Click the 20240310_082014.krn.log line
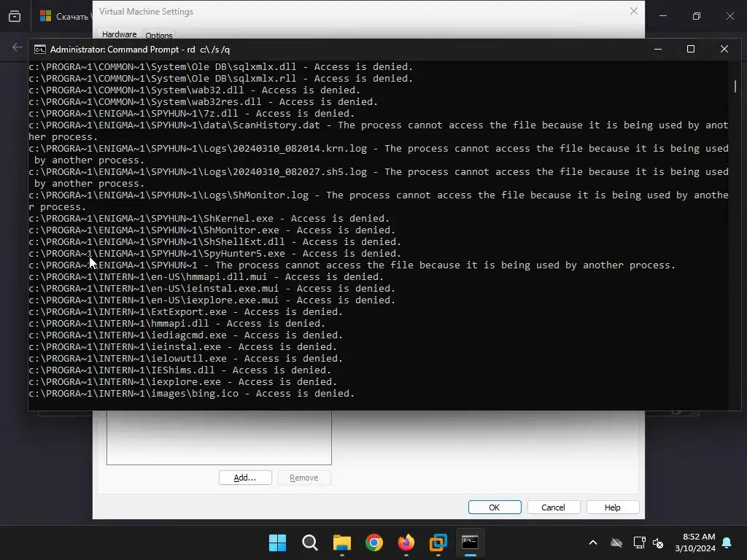Viewport: 747px width, 560px height. click(379, 155)
